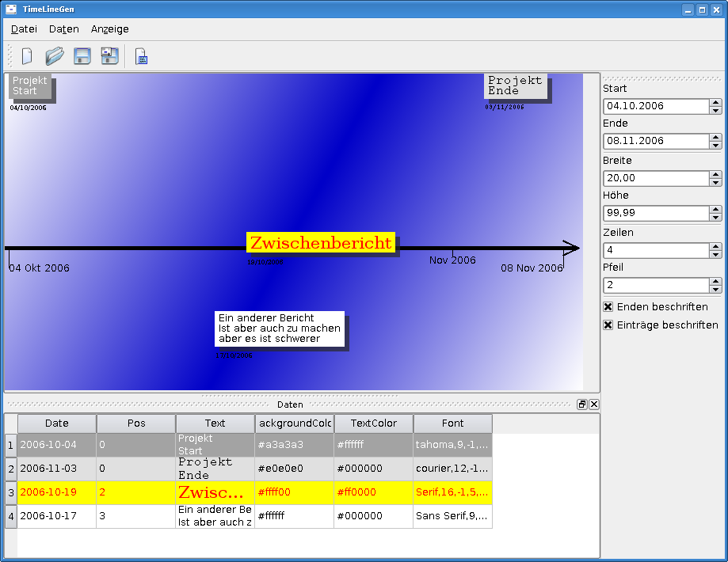
Task: Click the open folder toolbar icon
Action: [54, 56]
